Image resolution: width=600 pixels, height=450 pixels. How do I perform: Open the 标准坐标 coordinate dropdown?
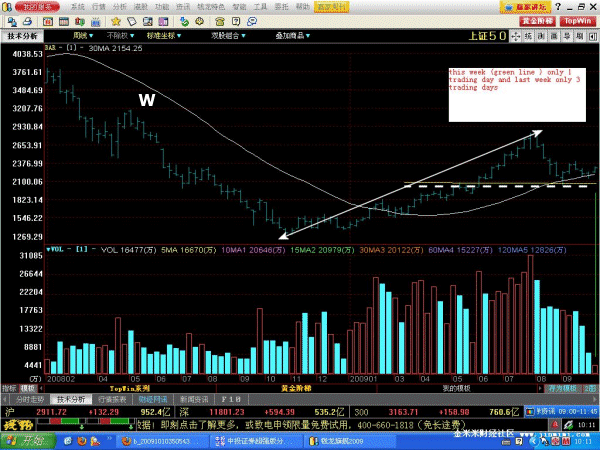tap(164, 36)
